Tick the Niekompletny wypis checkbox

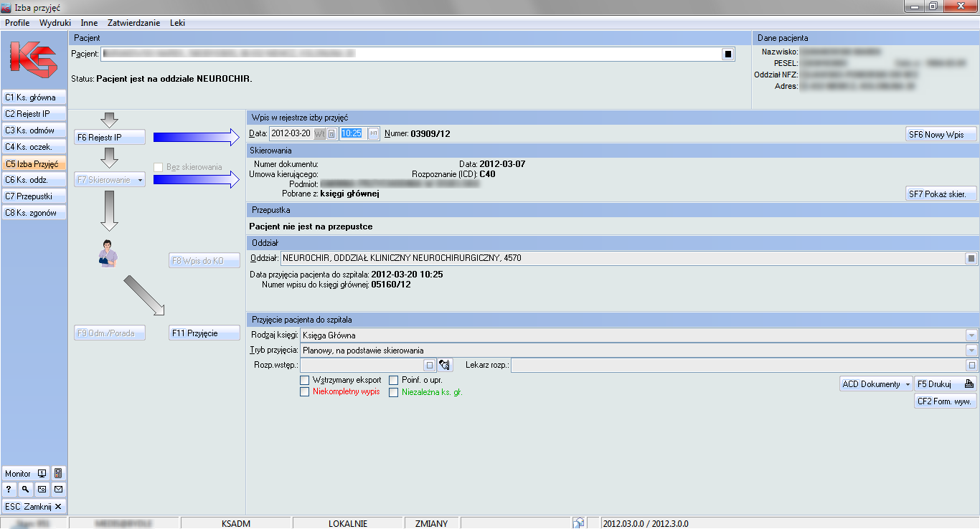[305, 392]
